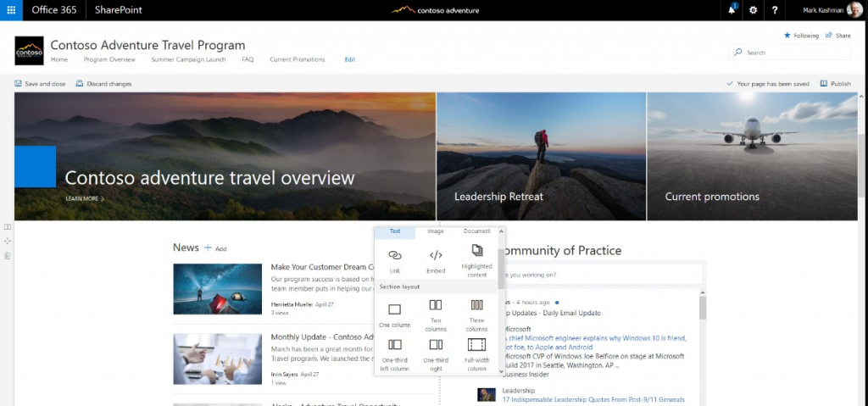Click the Add news label
The height and width of the screenshot is (406, 868).
(x=221, y=248)
